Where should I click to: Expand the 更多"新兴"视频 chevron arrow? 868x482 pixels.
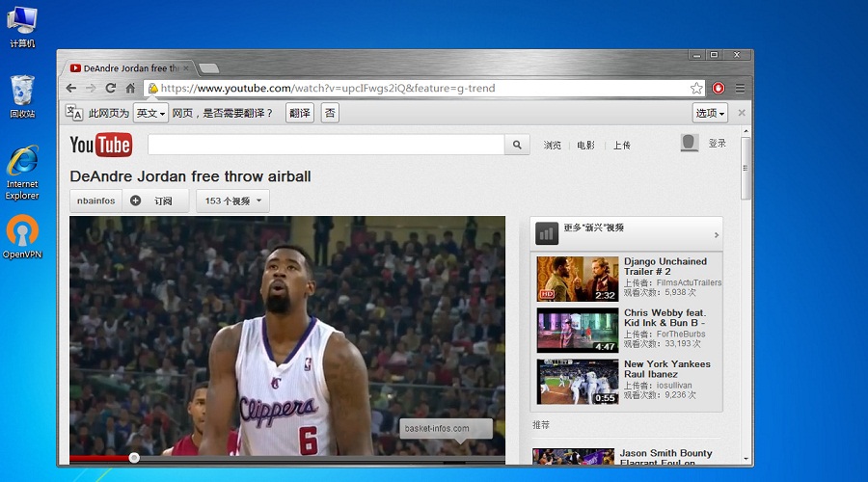717,235
